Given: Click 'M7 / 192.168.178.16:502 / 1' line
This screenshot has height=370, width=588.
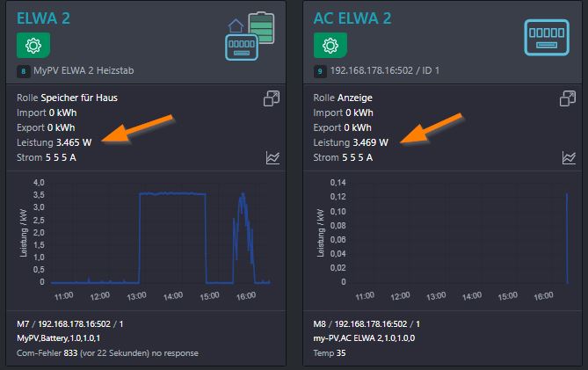Looking at the screenshot, I should click(70, 324).
